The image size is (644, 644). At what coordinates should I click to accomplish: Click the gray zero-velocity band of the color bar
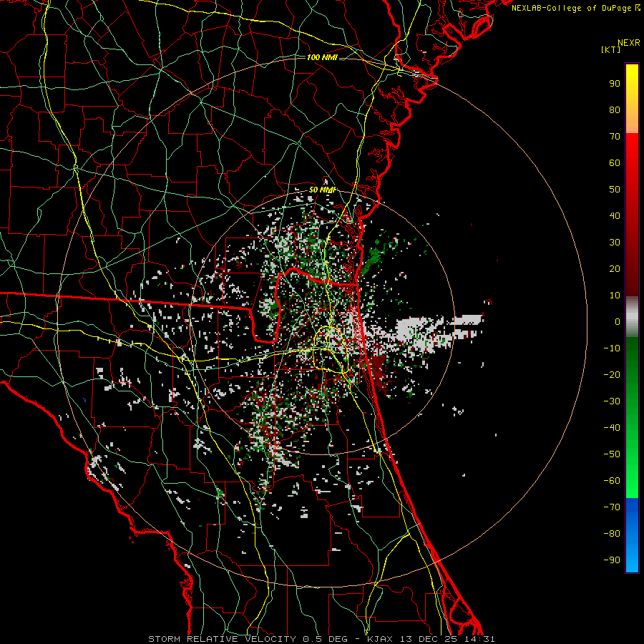coord(632,317)
